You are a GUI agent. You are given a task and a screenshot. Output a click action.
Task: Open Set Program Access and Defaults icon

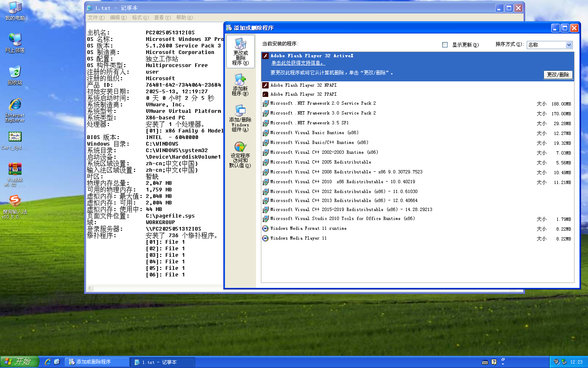pos(240,154)
